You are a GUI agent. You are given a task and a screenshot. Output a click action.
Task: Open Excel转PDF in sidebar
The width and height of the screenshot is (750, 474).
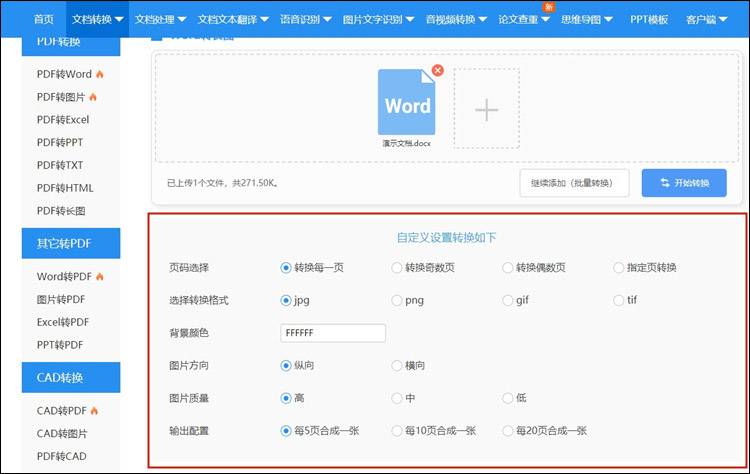tap(63, 322)
